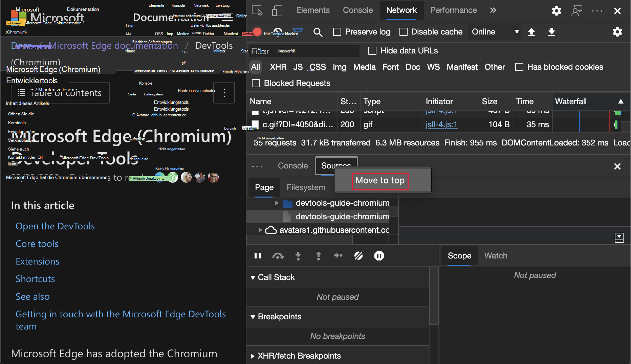
Task: Check Has blocked cookies
Action: tap(519, 67)
